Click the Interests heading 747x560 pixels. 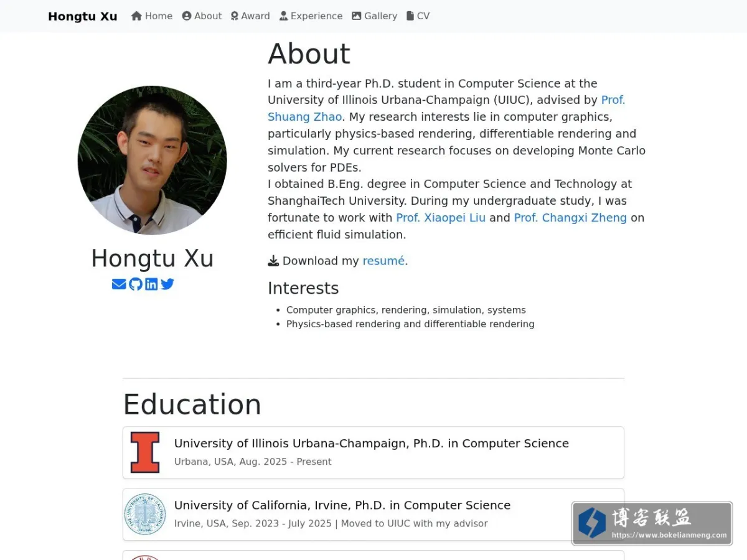click(303, 288)
